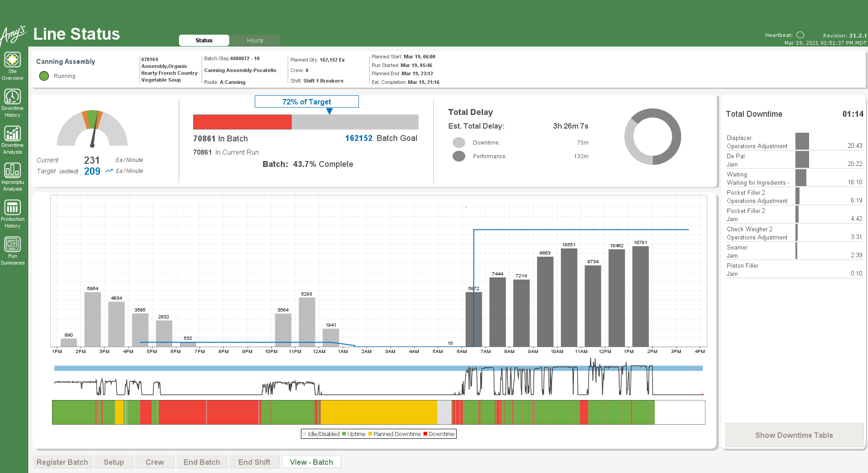
Task: Click the 5293 bar in the hourly chart
Action: 307,322
